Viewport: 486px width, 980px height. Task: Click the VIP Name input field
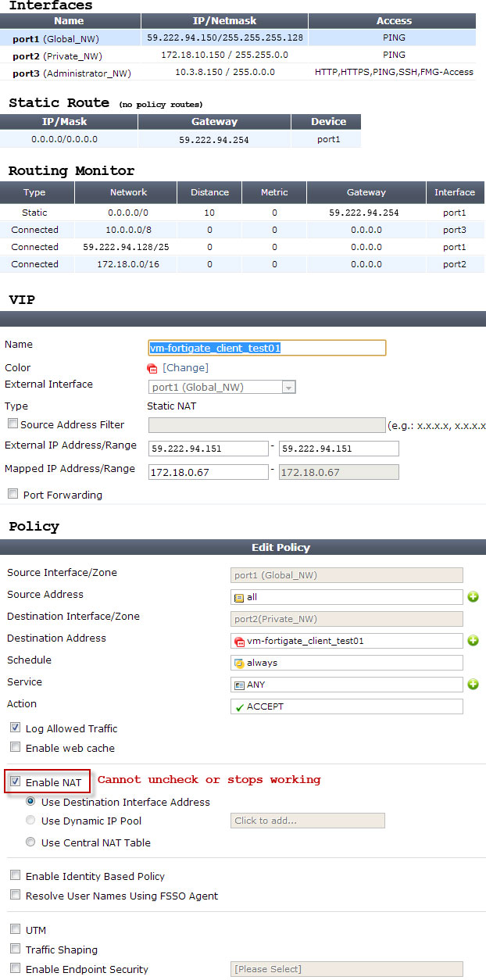267,348
